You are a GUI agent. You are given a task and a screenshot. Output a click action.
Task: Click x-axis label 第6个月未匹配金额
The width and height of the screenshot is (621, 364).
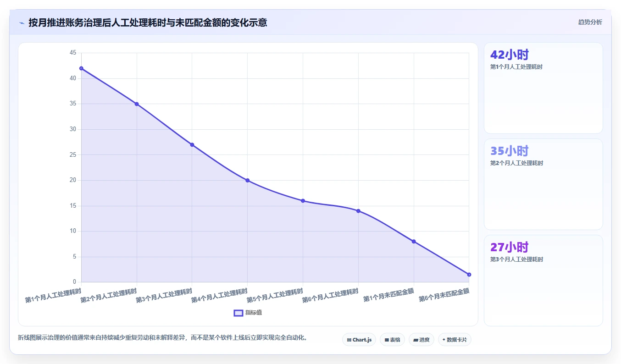click(444, 295)
